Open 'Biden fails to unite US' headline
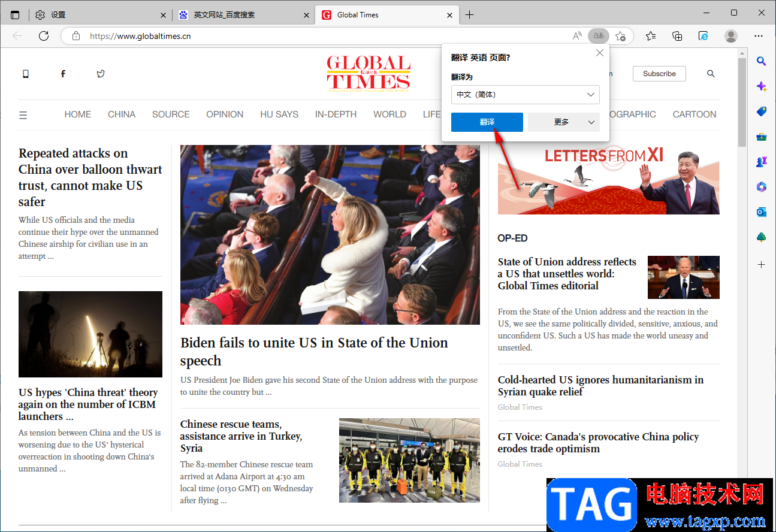This screenshot has width=776, height=532. point(314,352)
